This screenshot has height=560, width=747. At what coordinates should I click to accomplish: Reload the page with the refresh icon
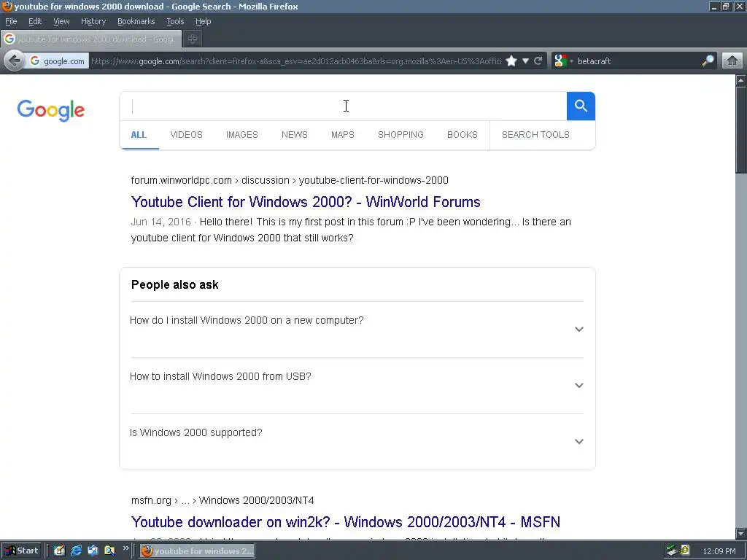tap(538, 61)
